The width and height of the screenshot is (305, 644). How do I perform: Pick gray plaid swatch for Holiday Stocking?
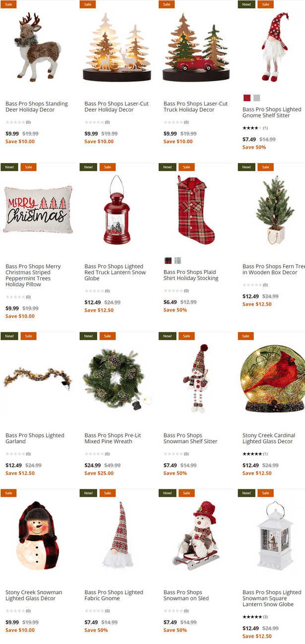[x=178, y=261]
